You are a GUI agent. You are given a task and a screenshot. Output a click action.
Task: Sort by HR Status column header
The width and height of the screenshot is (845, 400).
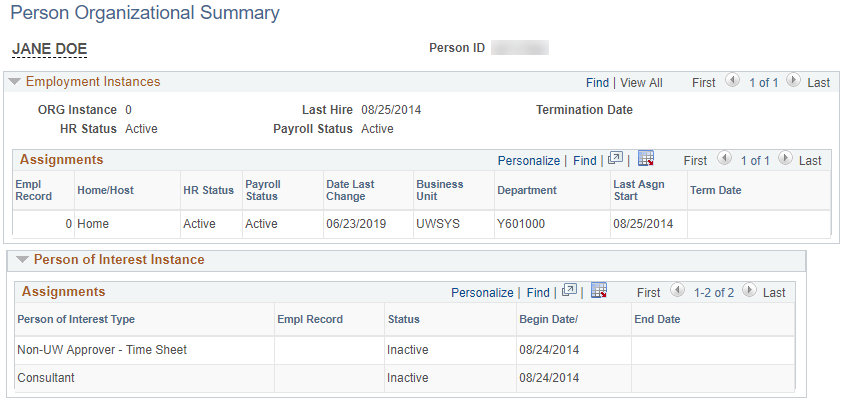click(209, 190)
